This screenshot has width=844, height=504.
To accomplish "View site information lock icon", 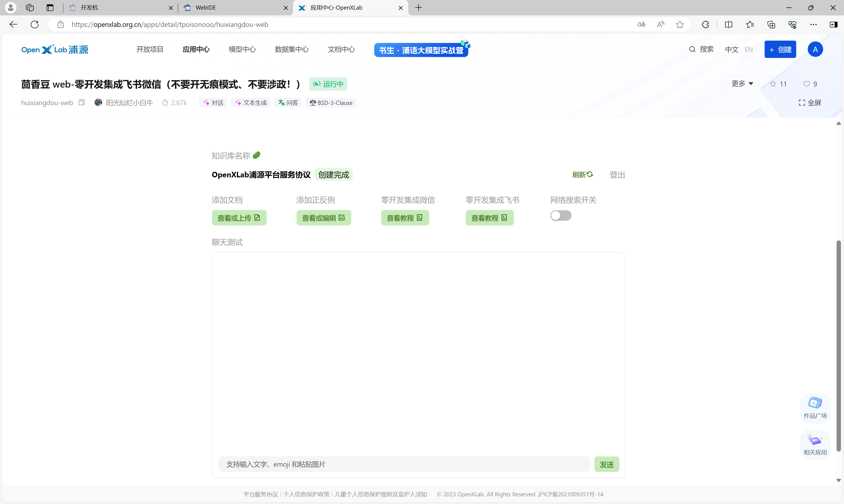I will tap(60, 24).
